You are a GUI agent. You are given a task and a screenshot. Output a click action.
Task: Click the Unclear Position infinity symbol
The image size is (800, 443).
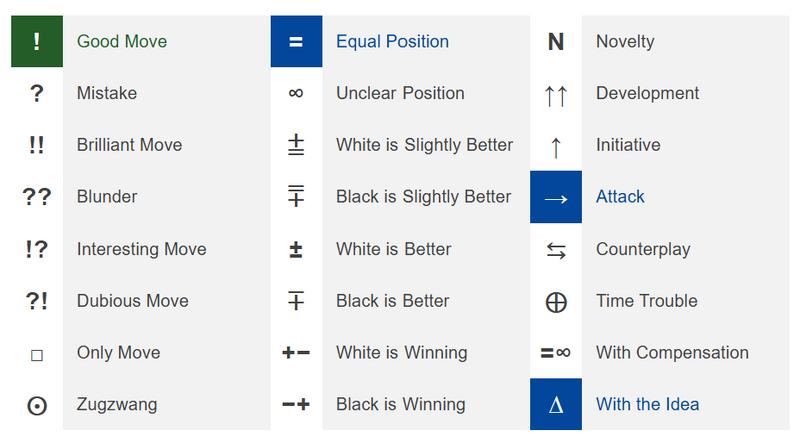point(296,94)
